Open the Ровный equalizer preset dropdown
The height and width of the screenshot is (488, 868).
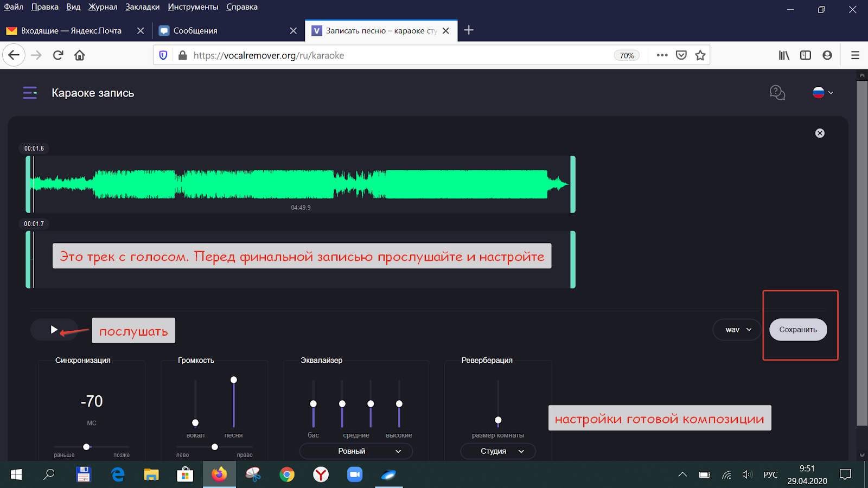coord(356,451)
